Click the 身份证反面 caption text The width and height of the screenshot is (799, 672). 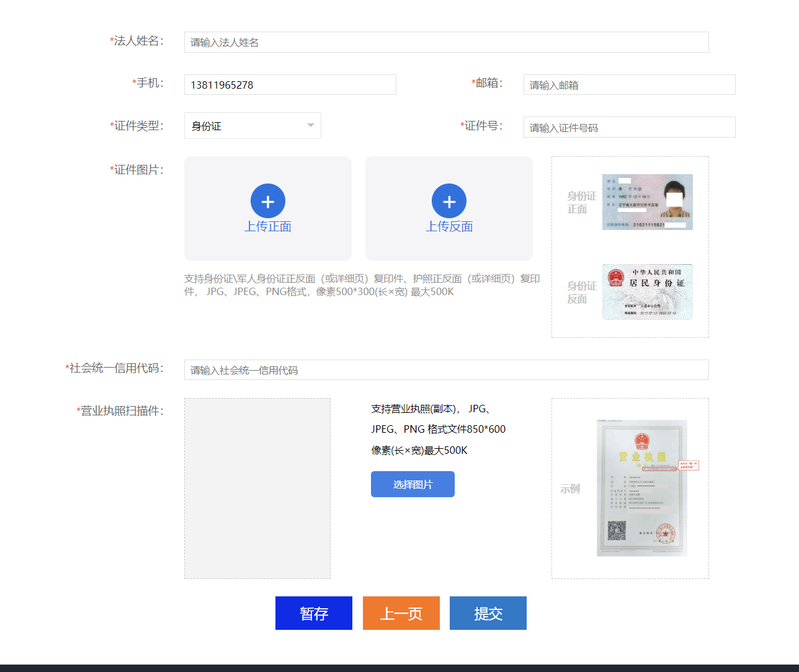582,293
